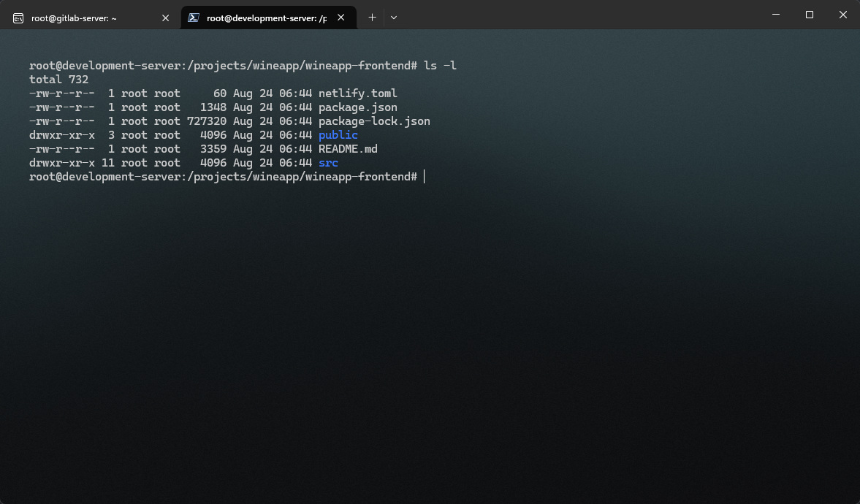Click the blue public directory name
Viewport: 860px width, 504px height.
(338, 135)
